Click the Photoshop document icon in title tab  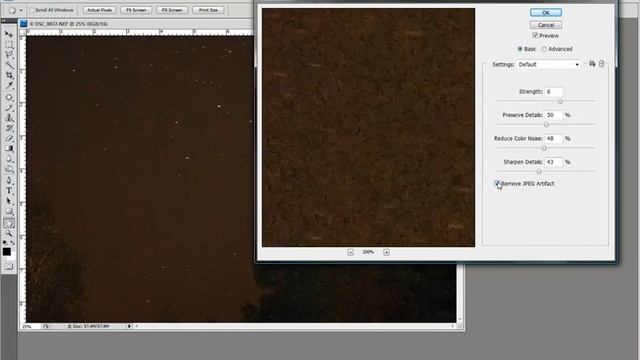click(23, 24)
